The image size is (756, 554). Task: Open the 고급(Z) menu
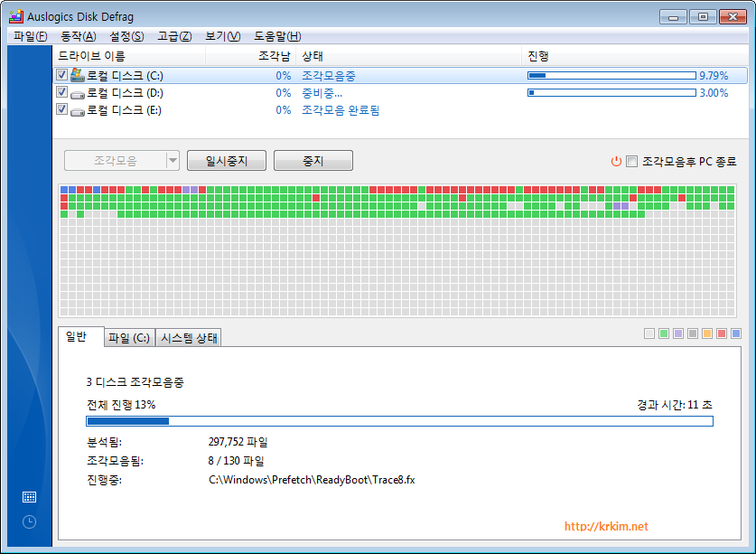pos(174,36)
